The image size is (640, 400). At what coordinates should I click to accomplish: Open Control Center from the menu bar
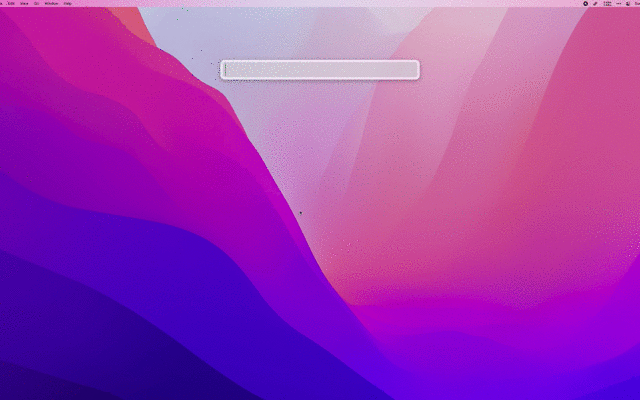point(627,3)
